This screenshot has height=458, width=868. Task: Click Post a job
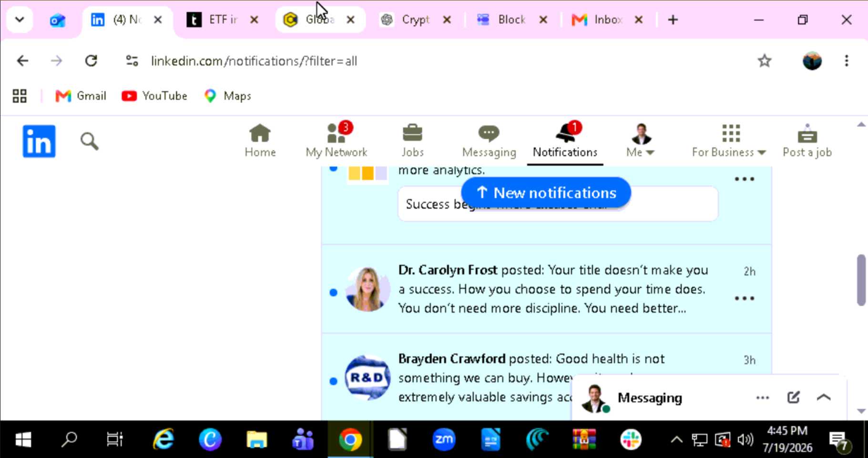[x=807, y=141]
